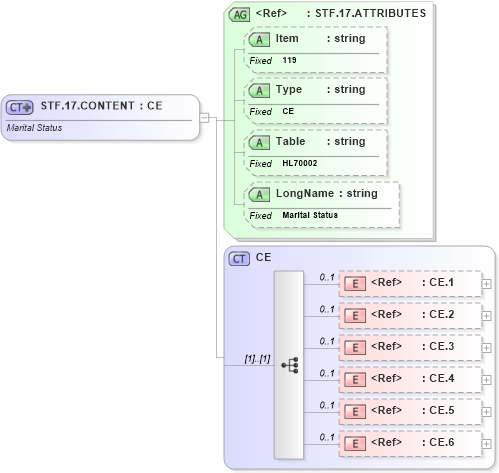Click the A icon beside Item attribute
Image resolution: width=499 pixels, height=473 pixels.
(259, 40)
